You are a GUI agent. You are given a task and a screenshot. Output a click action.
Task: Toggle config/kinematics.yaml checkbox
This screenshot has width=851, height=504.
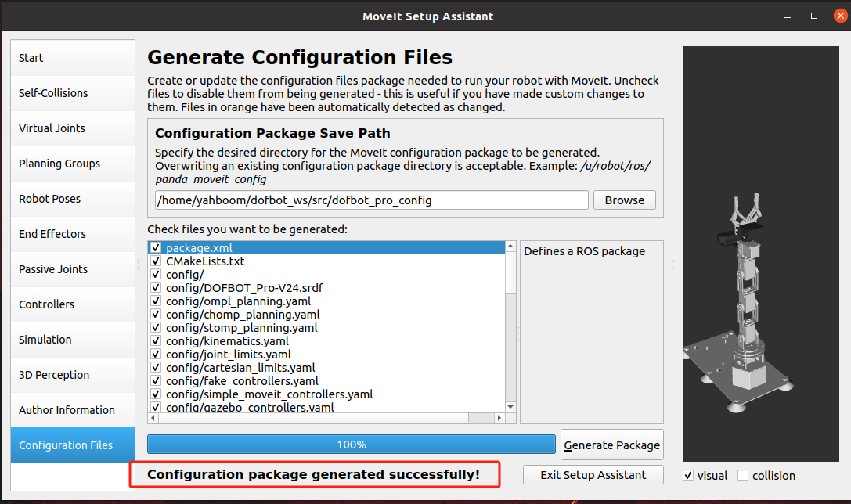(x=156, y=340)
